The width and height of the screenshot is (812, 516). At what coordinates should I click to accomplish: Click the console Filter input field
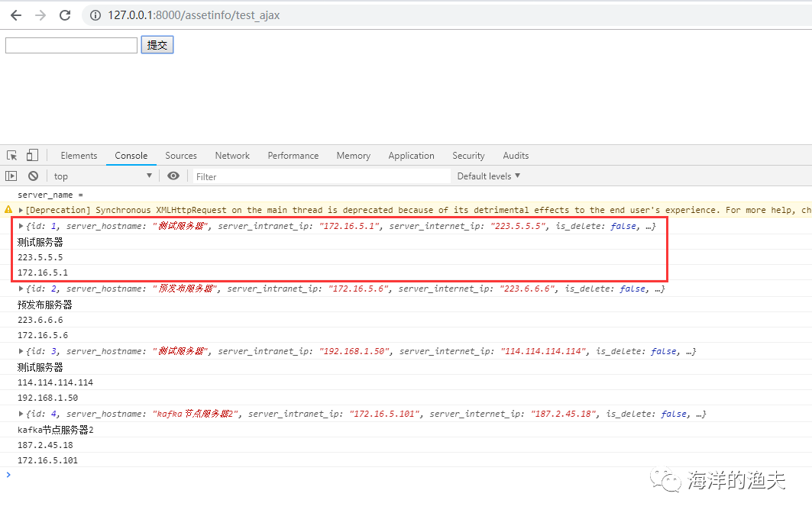(322, 176)
